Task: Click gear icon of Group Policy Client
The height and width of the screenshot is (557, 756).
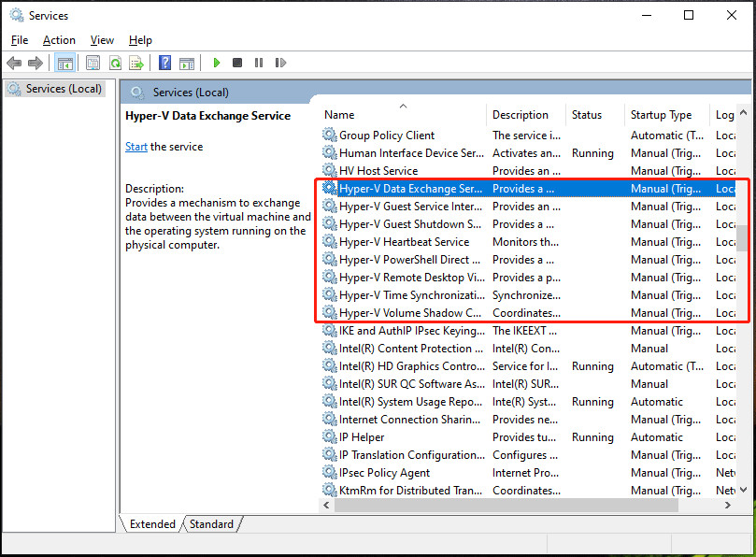Action: tap(330, 135)
